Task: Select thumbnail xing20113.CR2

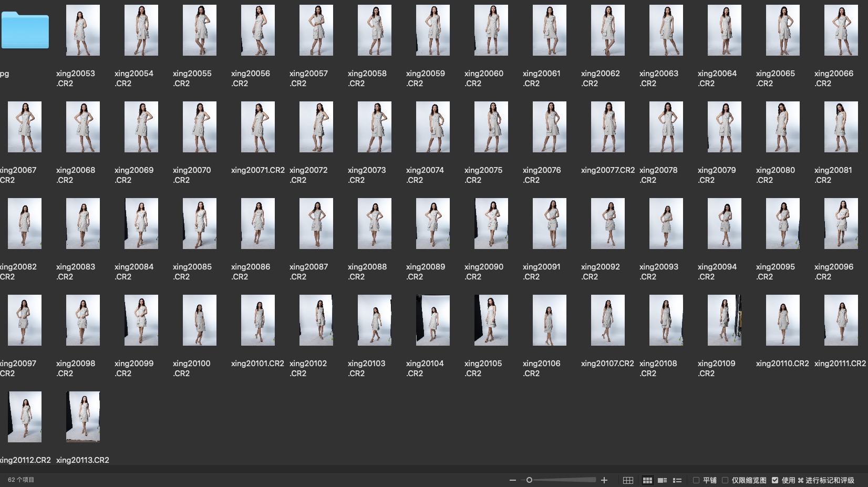Action: click(x=82, y=417)
